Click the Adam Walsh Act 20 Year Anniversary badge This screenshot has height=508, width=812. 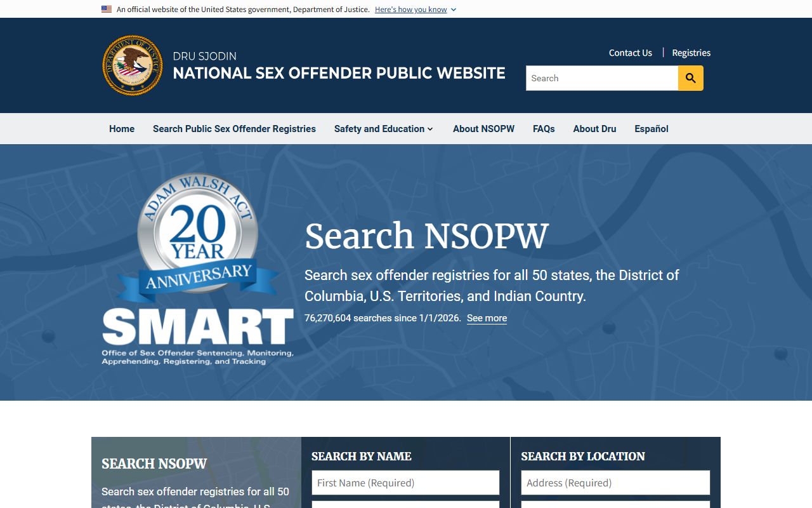coord(198,238)
